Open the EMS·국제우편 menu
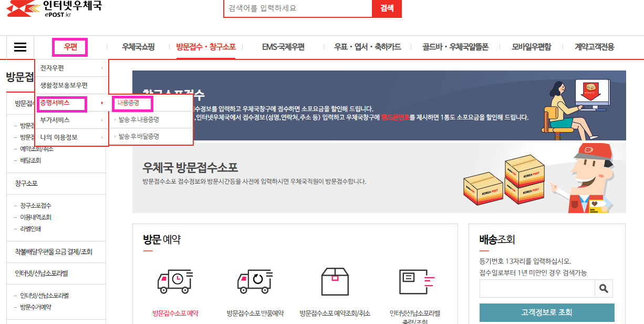This screenshot has width=644, height=324. point(283,47)
